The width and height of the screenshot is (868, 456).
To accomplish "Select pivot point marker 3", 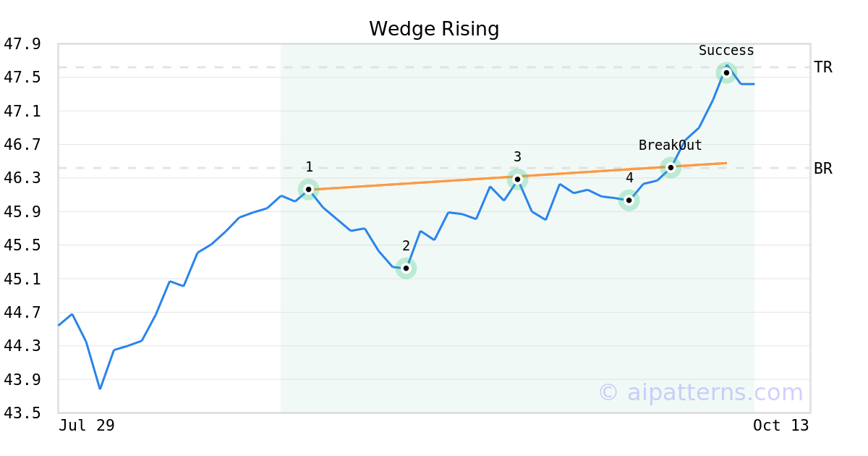I will coord(517,179).
